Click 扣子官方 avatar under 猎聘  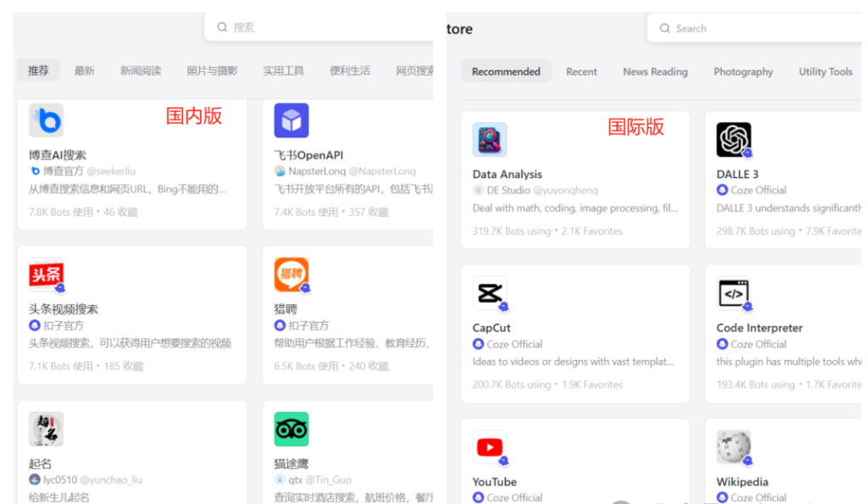[x=280, y=325]
